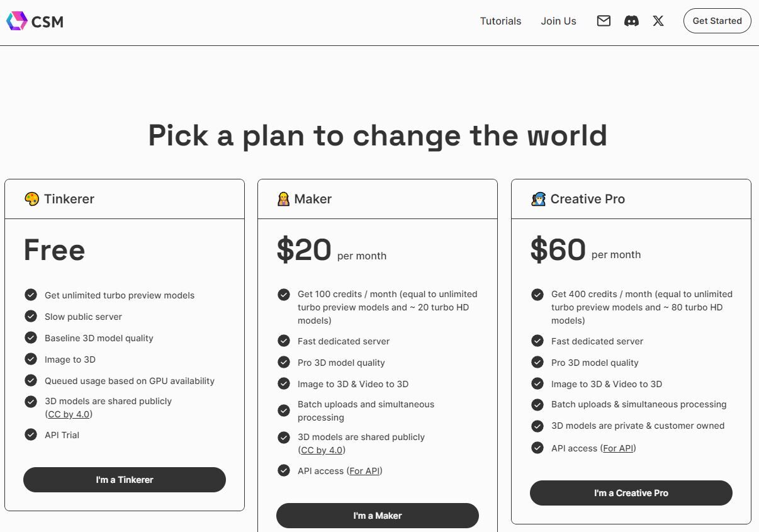Click the CSM logo icon
Screen dimensions: 759x532
pos(16,21)
